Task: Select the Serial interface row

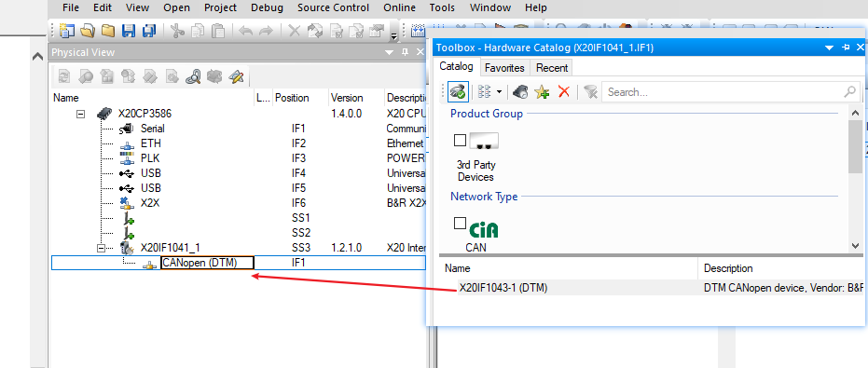Action: [x=238, y=129]
